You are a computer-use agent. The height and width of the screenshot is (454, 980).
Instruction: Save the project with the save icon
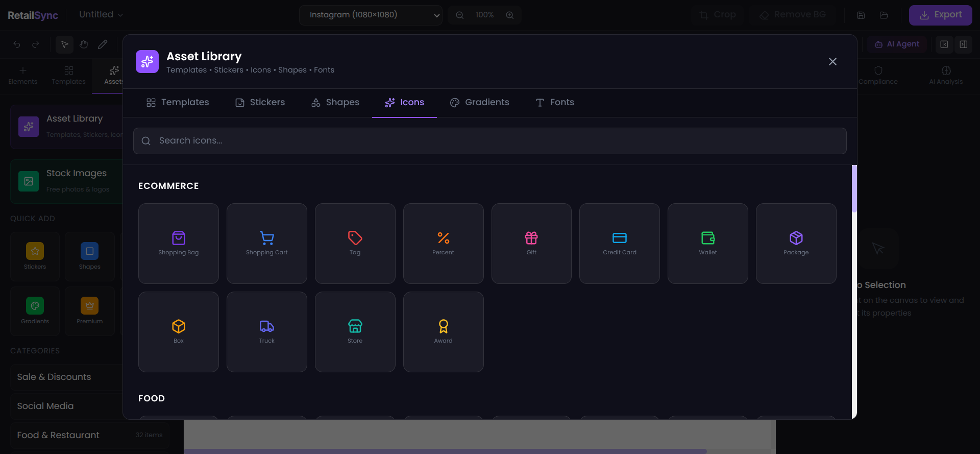861,15
